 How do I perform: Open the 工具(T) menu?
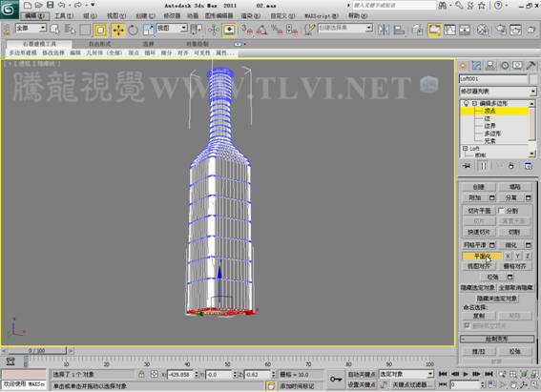click(x=64, y=16)
